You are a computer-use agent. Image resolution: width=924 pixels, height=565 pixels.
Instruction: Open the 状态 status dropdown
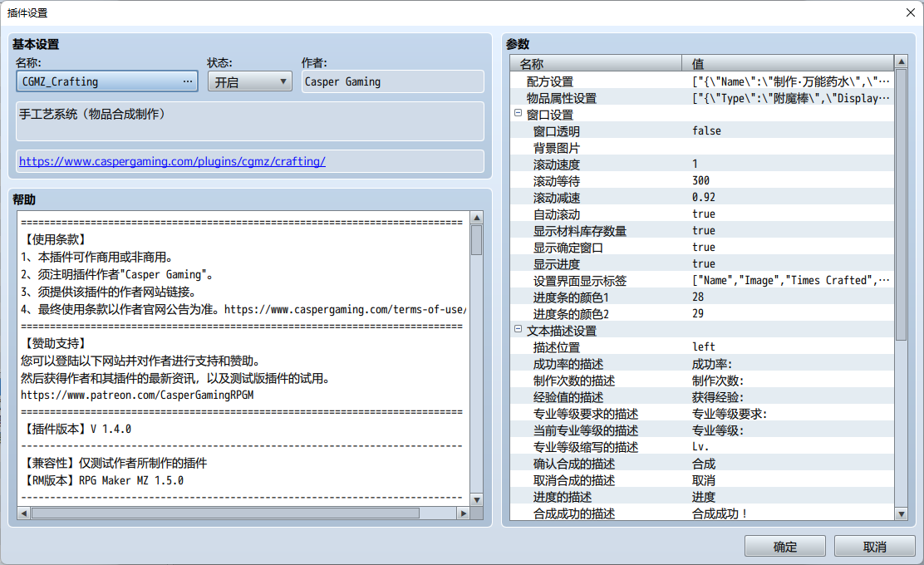point(250,81)
